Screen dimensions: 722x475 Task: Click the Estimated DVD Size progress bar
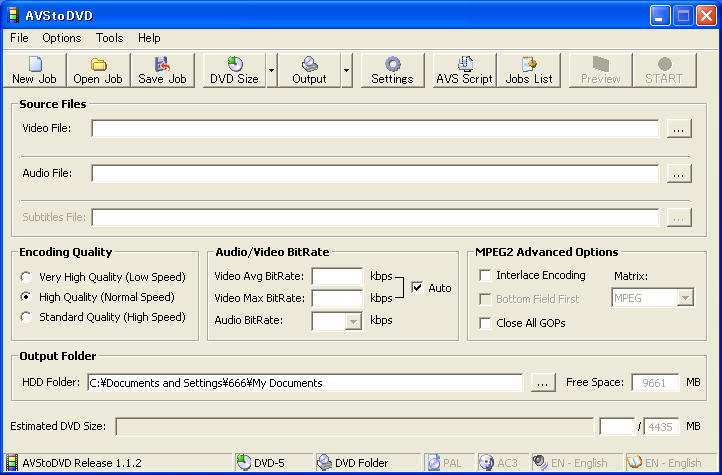355,426
